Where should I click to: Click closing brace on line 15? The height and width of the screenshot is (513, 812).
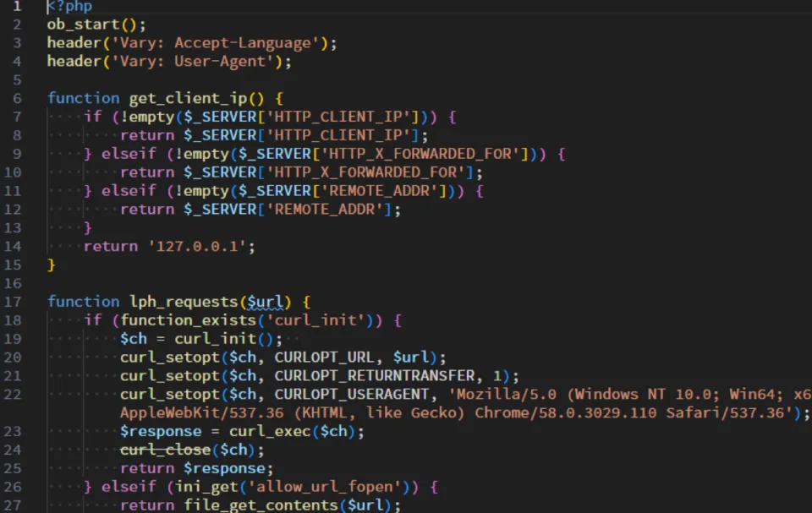[x=51, y=265]
